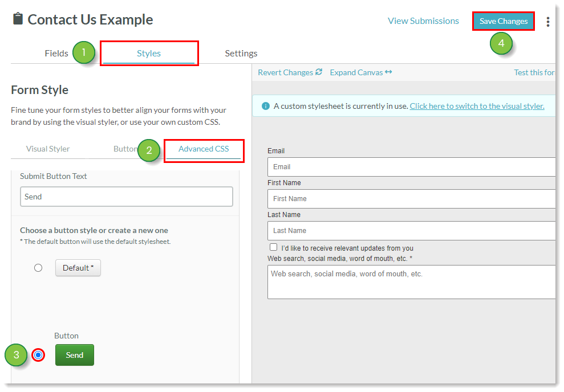Open the Visual Styler sub-tab
The height and width of the screenshot is (392, 564).
[48, 149]
